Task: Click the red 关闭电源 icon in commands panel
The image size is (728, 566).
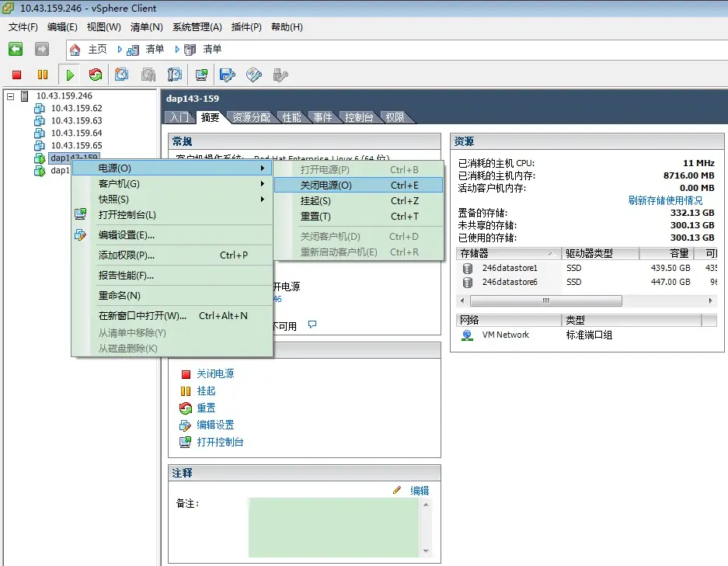Action: tap(186, 374)
